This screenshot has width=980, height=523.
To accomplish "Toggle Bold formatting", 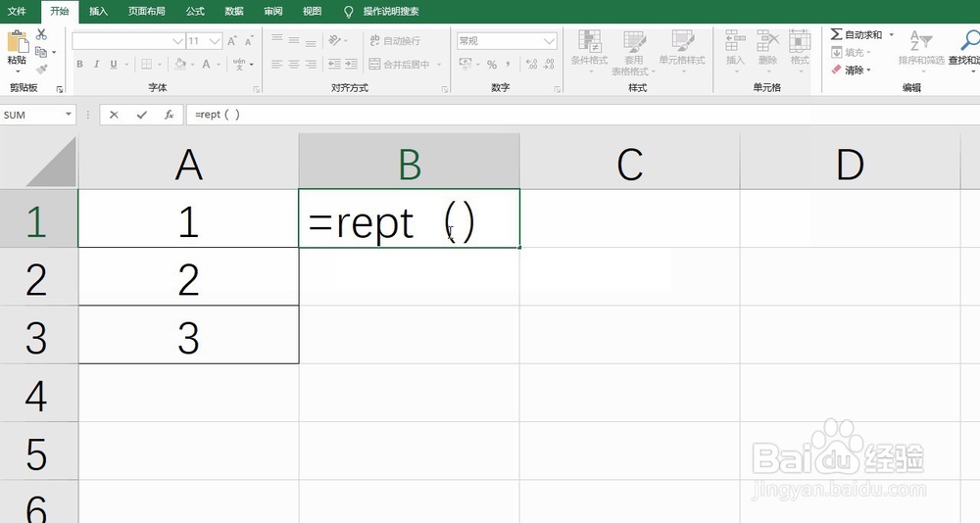I will (79, 65).
